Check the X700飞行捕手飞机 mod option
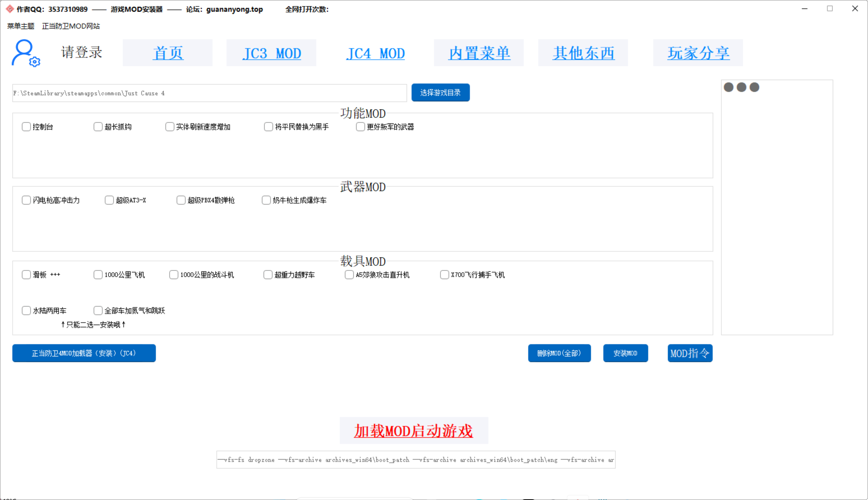Viewport: 868px width, 500px height. click(x=444, y=274)
